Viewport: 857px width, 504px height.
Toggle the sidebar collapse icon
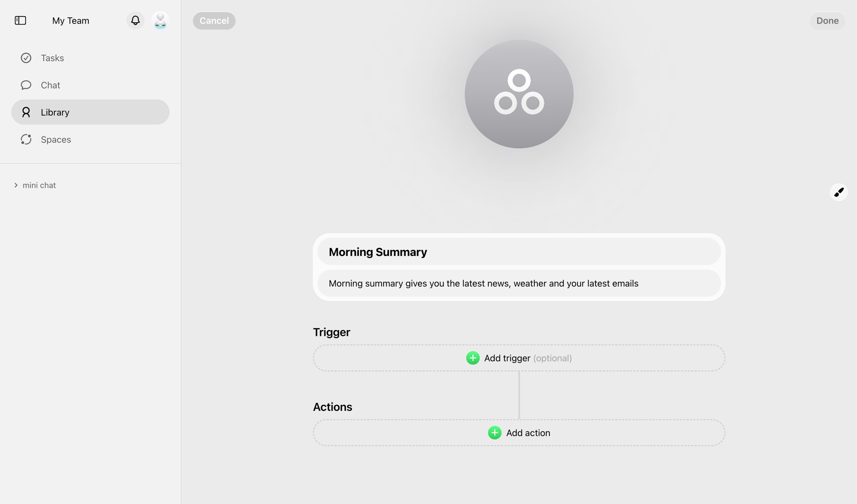tap(20, 21)
